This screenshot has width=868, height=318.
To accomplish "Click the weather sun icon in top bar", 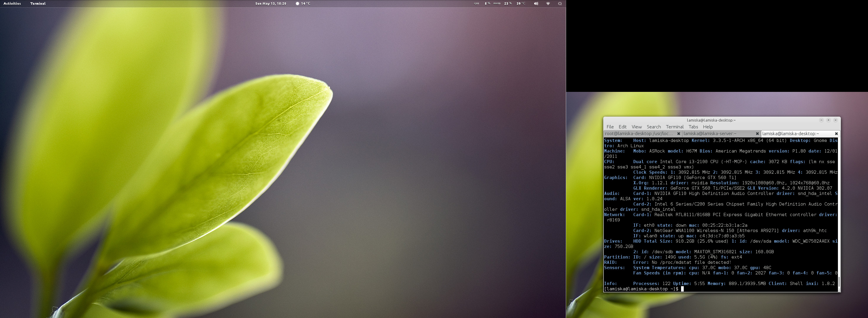I will [x=297, y=3].
